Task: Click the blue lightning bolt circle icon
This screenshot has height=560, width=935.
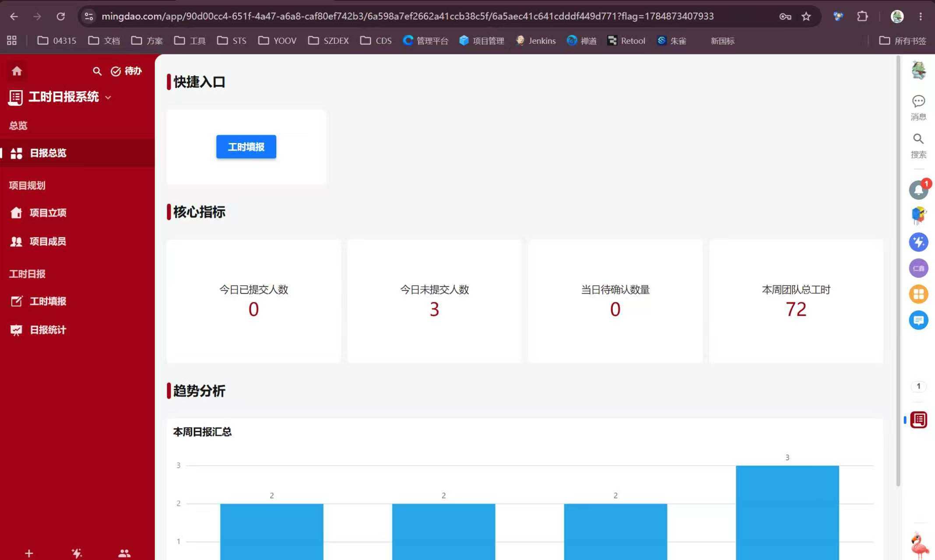Action: (x=918, y=242)
